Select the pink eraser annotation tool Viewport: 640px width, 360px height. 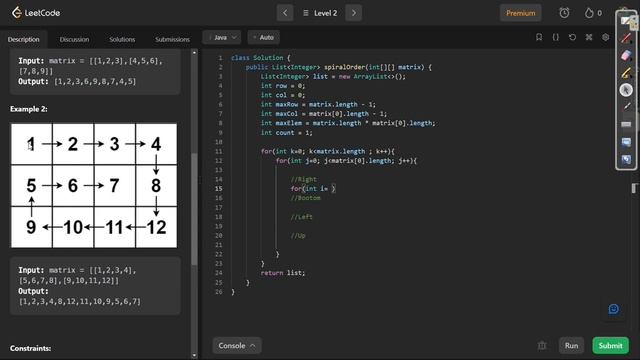click(626, 55)
